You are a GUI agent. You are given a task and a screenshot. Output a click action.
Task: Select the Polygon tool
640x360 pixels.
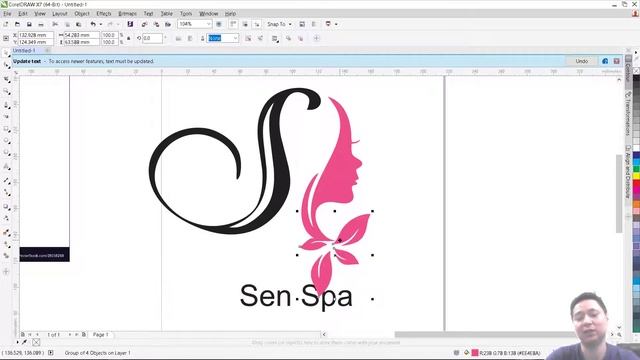(6, 153)
